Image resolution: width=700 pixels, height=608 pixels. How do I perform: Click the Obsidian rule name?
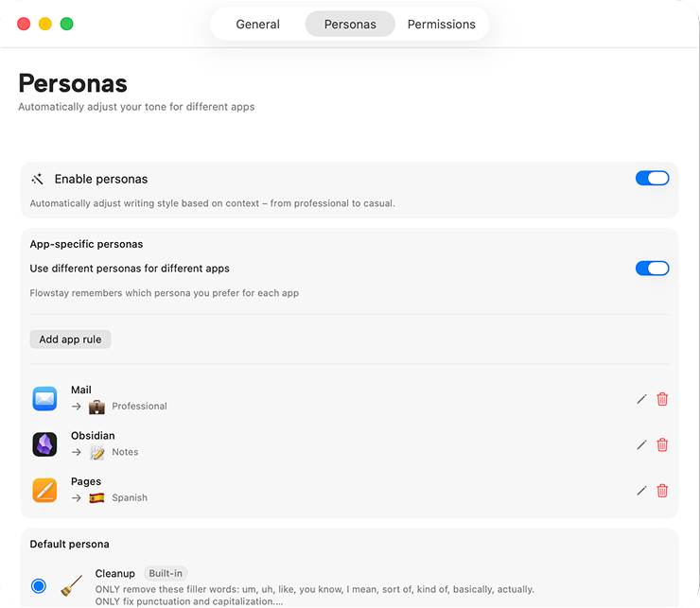coord(93,436)
